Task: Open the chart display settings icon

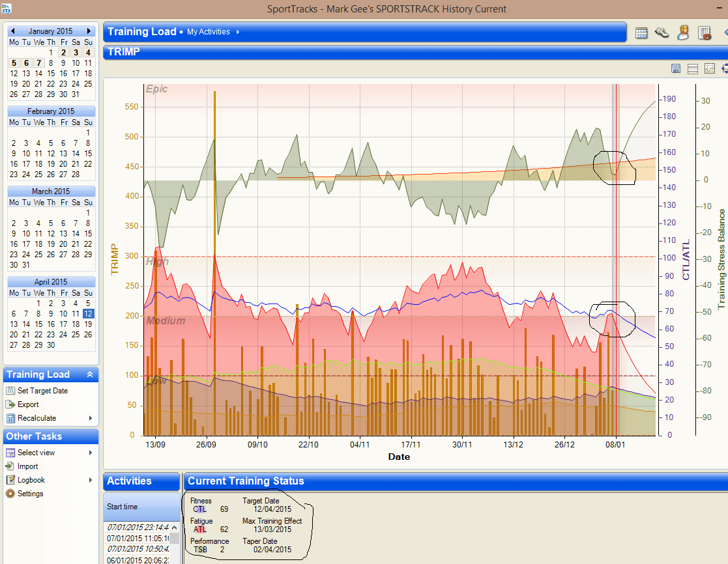Action: point(710,68)
